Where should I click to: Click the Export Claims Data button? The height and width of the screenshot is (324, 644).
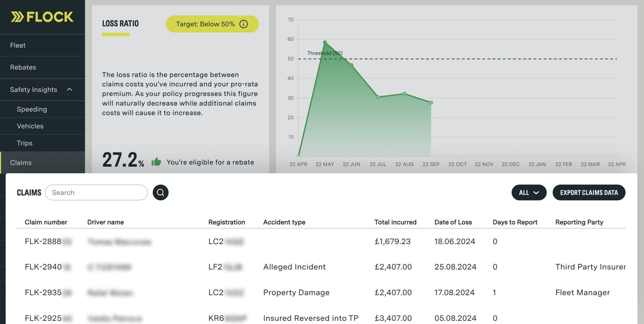[589, 192]
